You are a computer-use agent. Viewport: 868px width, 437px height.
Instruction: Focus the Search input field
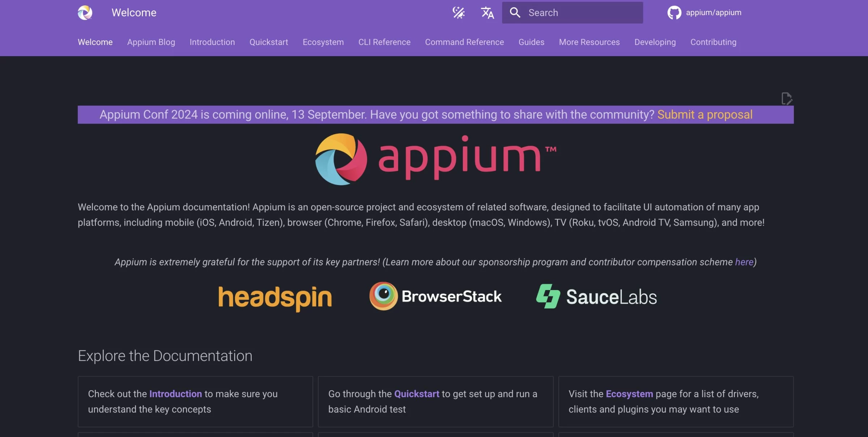pos(572,13)
